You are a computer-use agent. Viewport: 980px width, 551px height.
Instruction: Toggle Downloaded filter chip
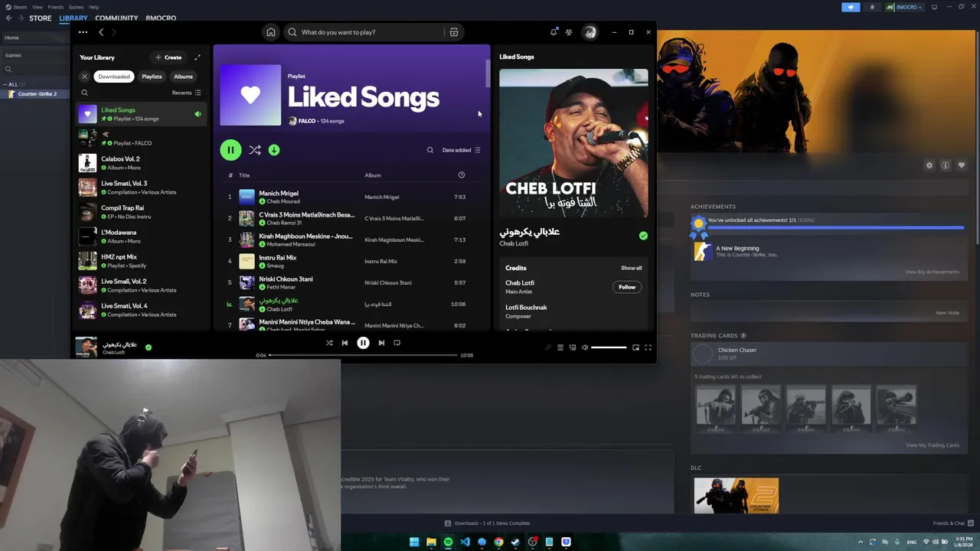coord(113,77)
